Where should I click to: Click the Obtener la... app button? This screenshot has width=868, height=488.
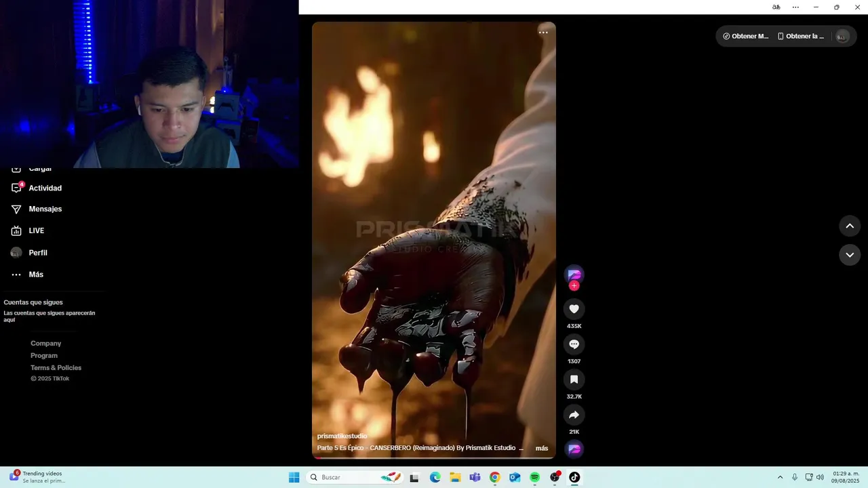801,37
